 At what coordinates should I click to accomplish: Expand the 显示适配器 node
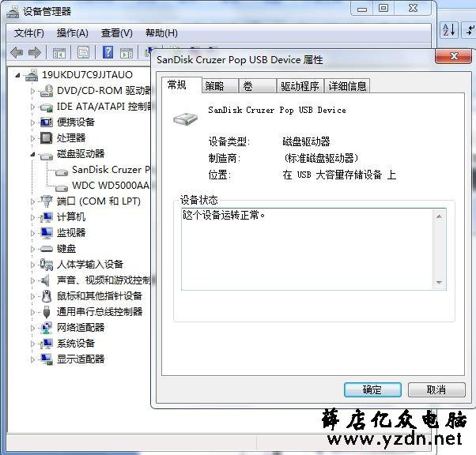32,359
